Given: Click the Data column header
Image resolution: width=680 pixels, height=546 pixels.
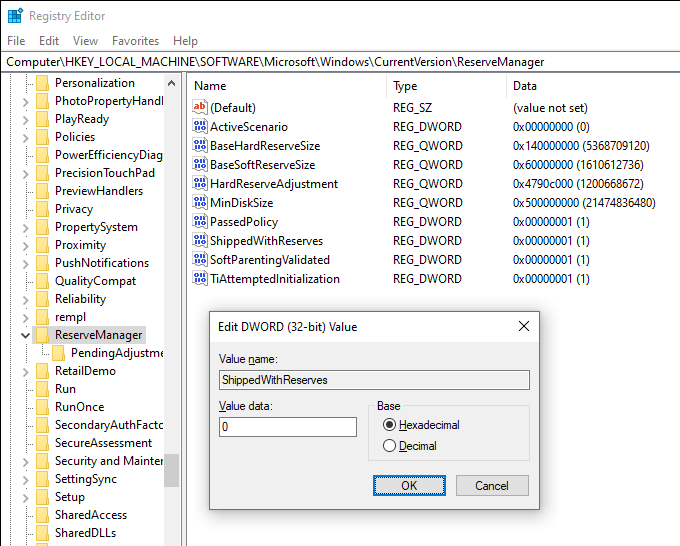Looking at the screenshot, I should click(x=593, y=86).
